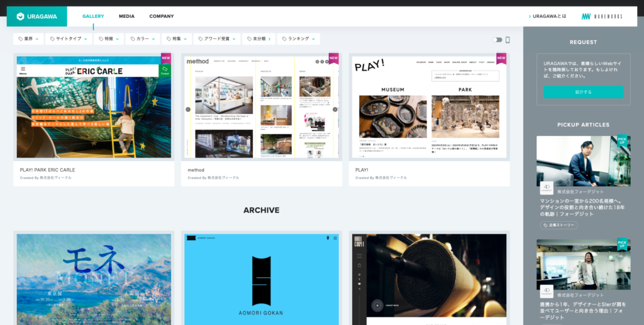Open the MEDIA tab
Viewport: 644px width, 325px height.
126,16
